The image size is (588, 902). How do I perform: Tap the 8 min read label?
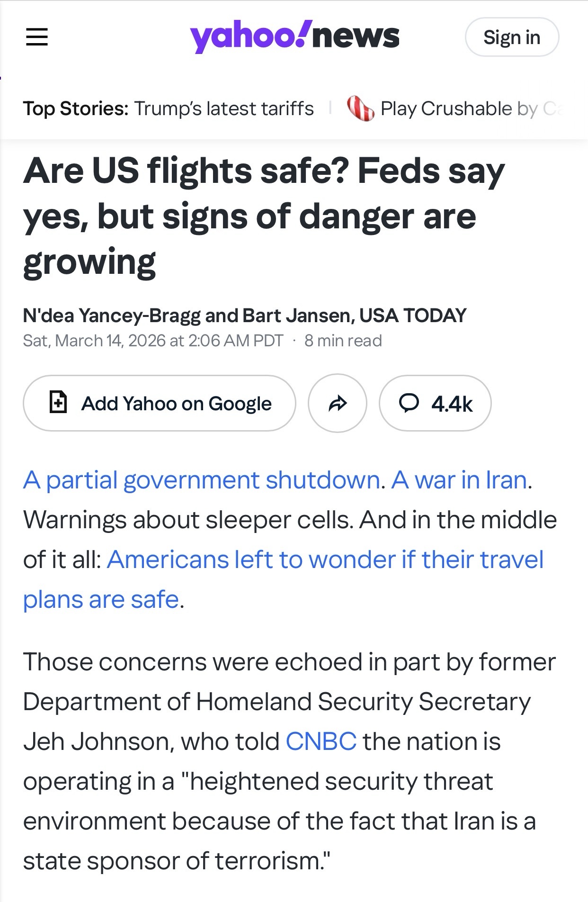point(343,341)
